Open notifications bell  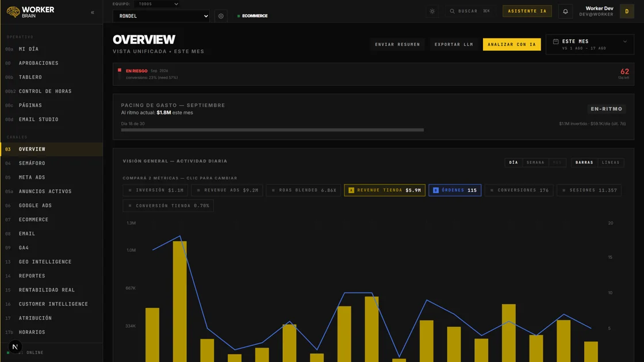tap(565, 11)
